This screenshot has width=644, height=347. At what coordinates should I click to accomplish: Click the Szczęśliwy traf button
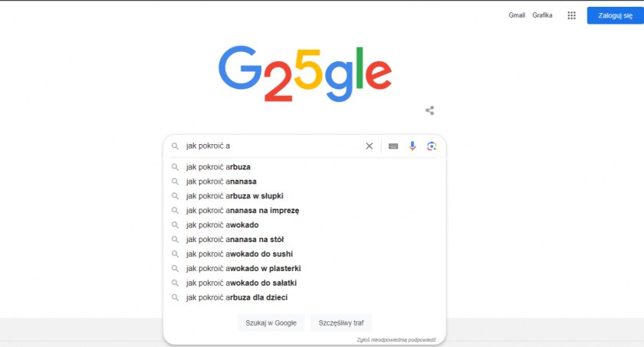[340, 322]
